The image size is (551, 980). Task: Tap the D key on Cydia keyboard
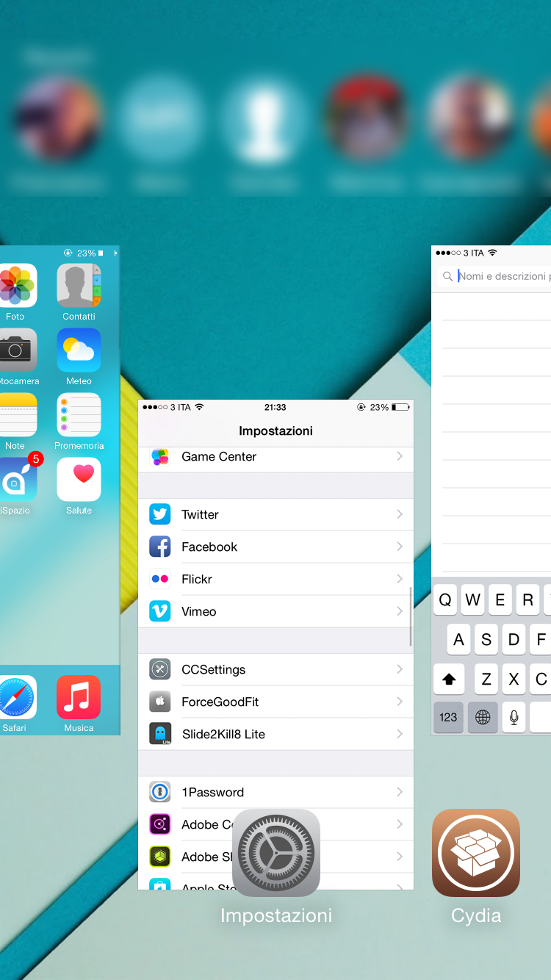click(x=514, y=640)
